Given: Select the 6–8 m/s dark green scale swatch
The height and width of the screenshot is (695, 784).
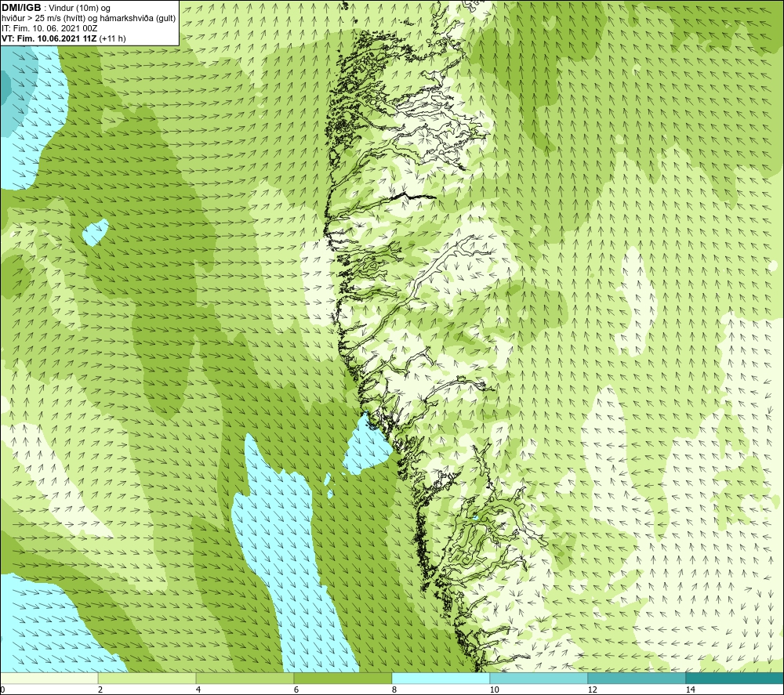Looking at the screenshot, I should [x=343, y=679].
